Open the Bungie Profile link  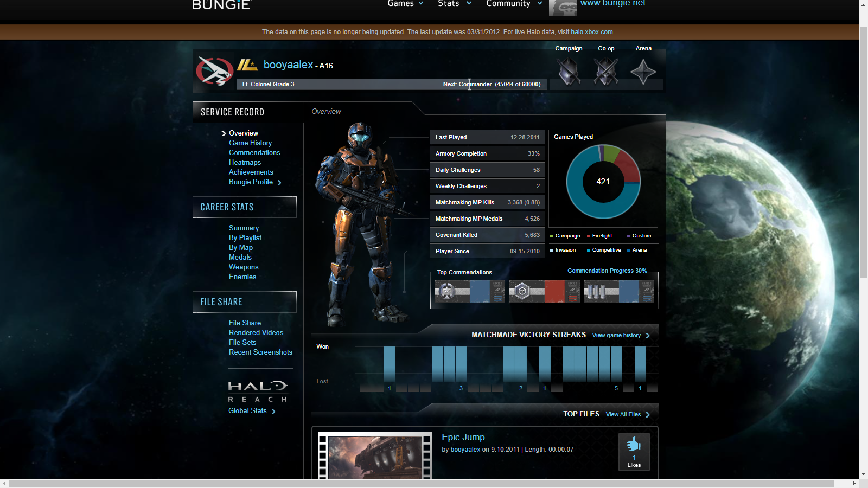251,182
